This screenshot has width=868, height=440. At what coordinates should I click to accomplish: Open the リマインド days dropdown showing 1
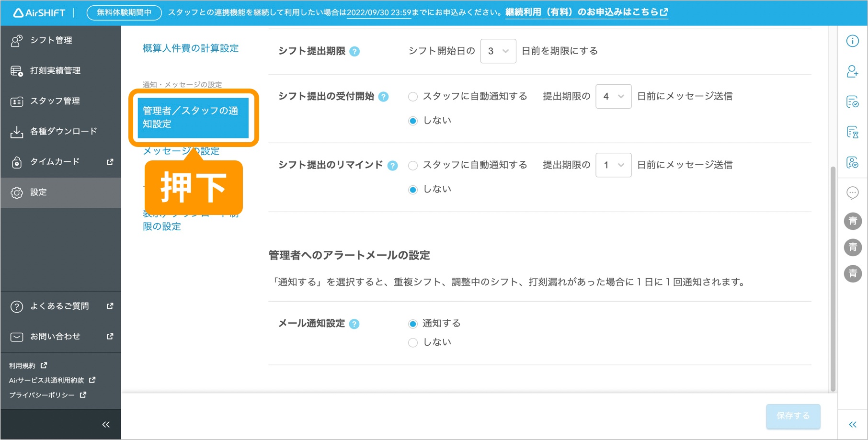point(613,165)
